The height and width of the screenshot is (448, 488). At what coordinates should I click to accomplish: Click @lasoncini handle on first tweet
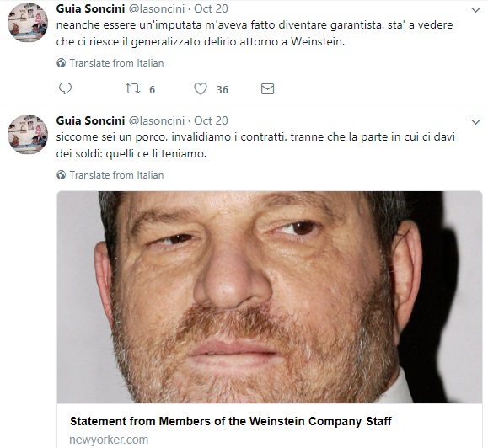157,8
